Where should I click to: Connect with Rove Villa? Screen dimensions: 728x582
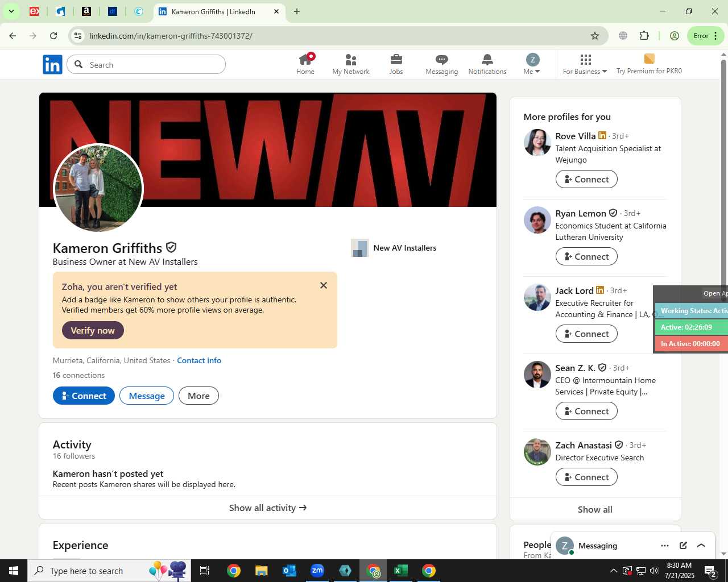tap(586, 179)
